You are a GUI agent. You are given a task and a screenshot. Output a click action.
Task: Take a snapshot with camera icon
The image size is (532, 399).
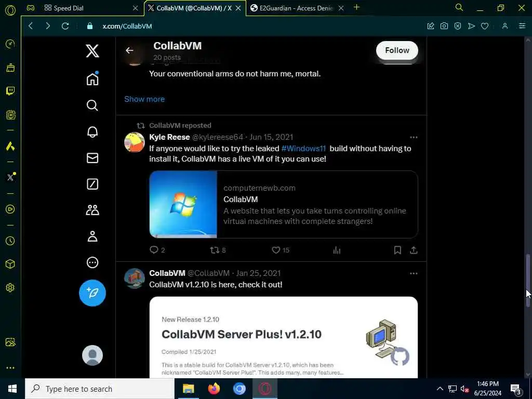point(444,26)
